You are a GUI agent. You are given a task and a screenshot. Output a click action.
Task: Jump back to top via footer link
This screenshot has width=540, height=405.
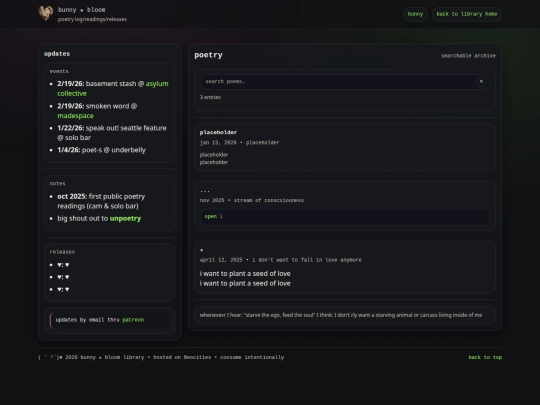[x=485, y=357]
